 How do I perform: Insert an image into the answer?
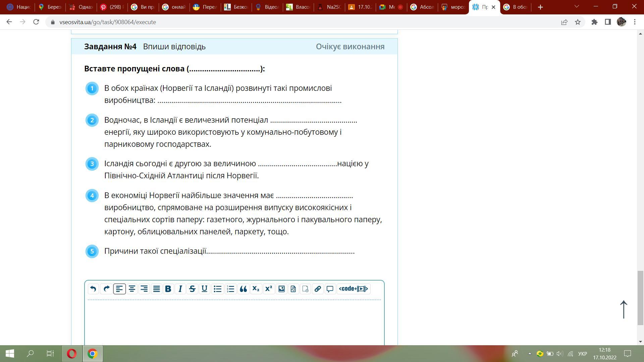(x=281, y=289)
